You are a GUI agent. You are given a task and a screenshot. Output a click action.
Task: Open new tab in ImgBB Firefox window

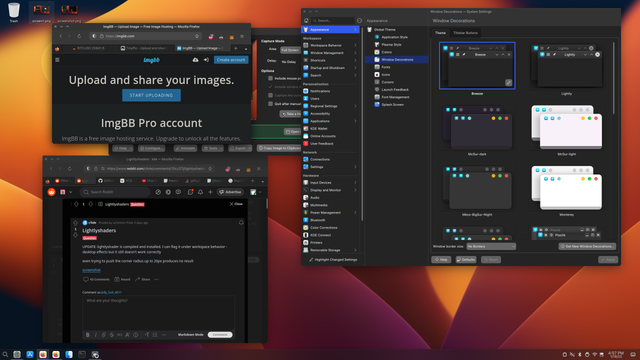pos(236,48)
